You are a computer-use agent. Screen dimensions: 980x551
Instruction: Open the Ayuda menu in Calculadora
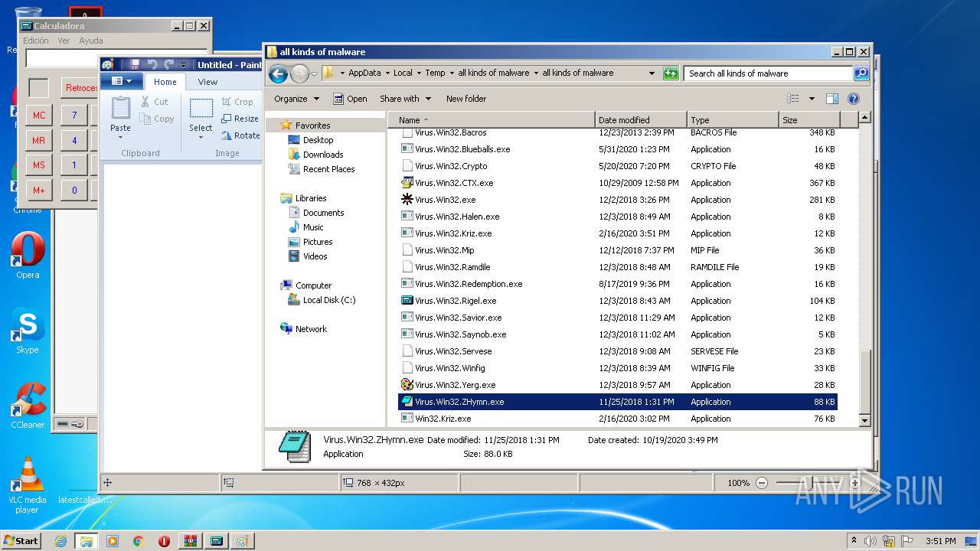tap(90, 41)
